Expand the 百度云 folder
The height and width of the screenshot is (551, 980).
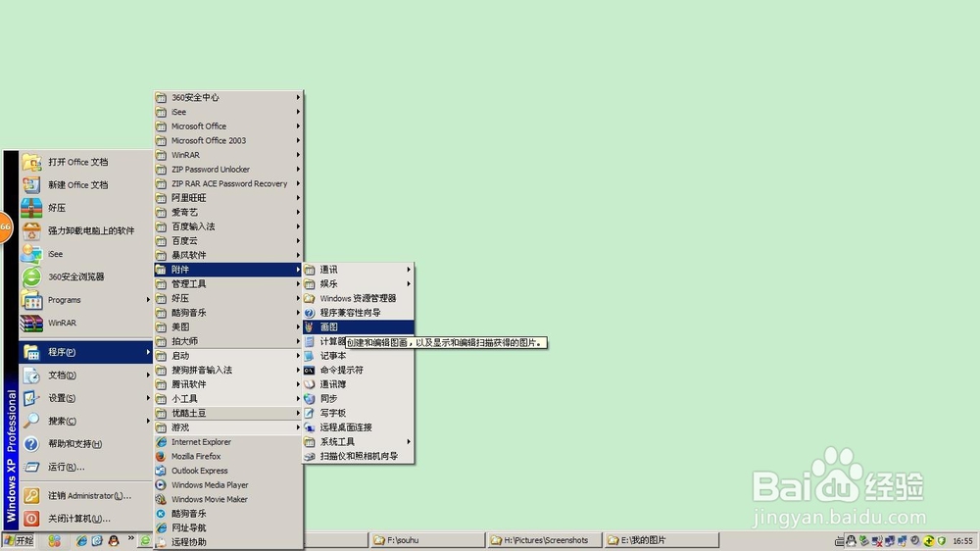click(x=228, y=241)
